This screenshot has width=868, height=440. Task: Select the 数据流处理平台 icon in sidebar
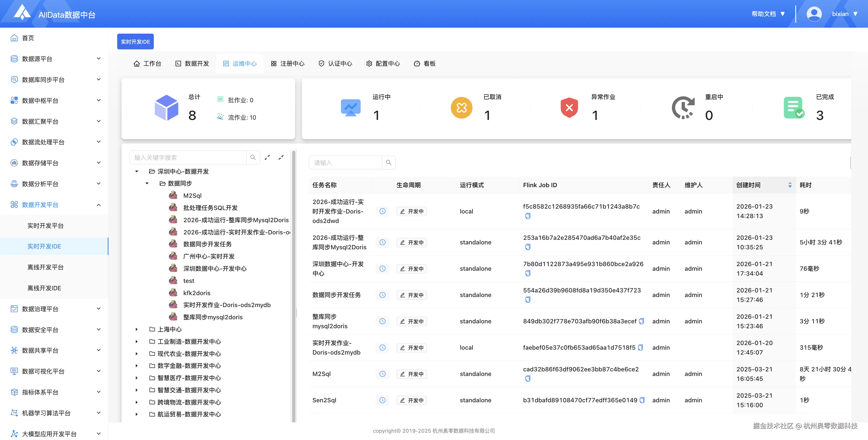(x=14, y=142)
